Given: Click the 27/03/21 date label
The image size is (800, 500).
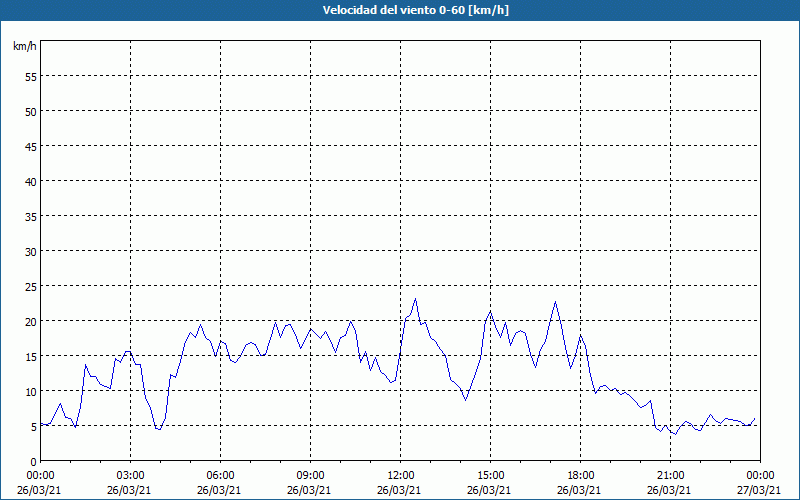Looking at the screenshot, I should tap(760, 490).
